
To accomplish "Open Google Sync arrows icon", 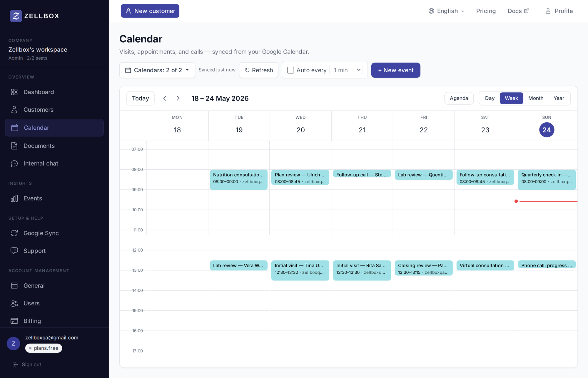I will pyautogui.click(x=14, y=233).
